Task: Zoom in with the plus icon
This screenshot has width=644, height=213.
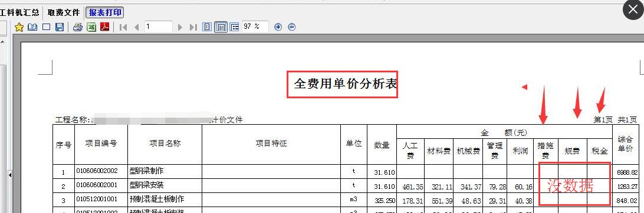Action: point(278,27)
